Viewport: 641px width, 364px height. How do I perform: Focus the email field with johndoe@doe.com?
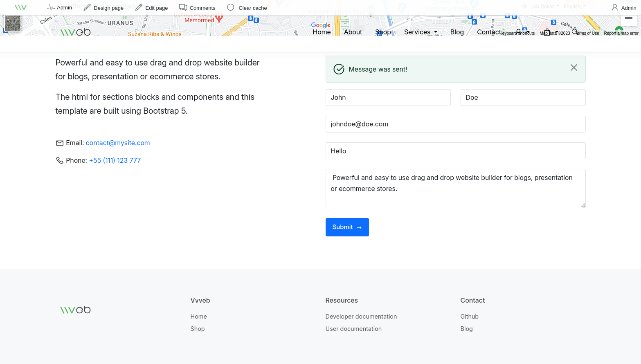pyautogui.click(x=456, y=124)
